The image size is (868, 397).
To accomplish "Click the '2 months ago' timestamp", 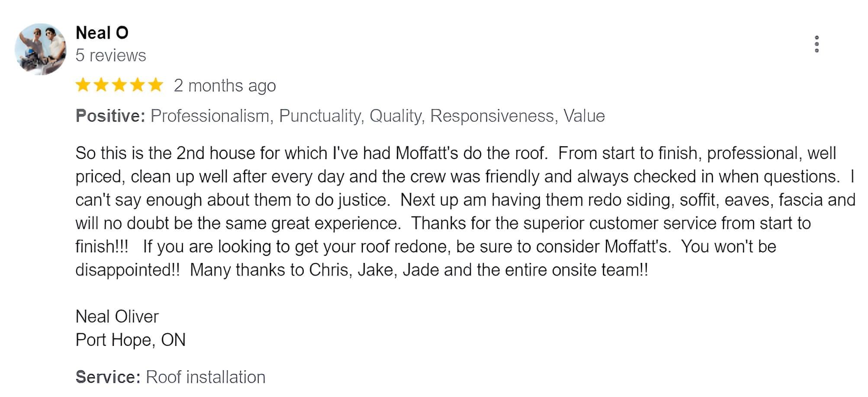I will 225,86.
